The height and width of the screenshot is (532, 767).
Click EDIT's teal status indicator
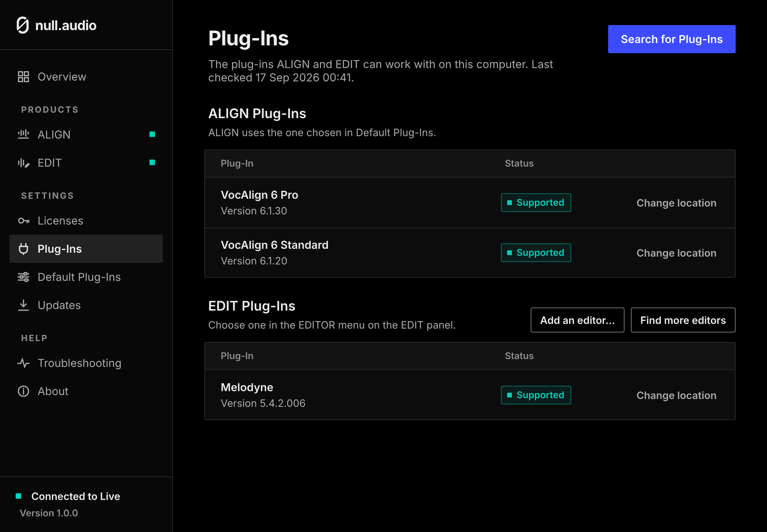[152, 162]
